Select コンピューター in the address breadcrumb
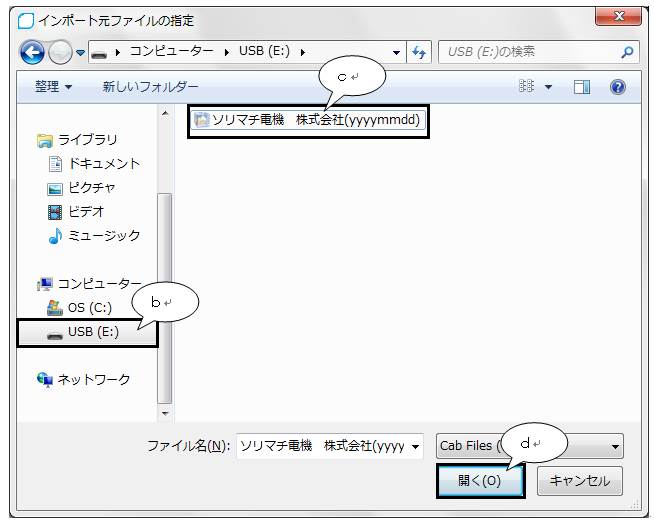 (171, 51)
